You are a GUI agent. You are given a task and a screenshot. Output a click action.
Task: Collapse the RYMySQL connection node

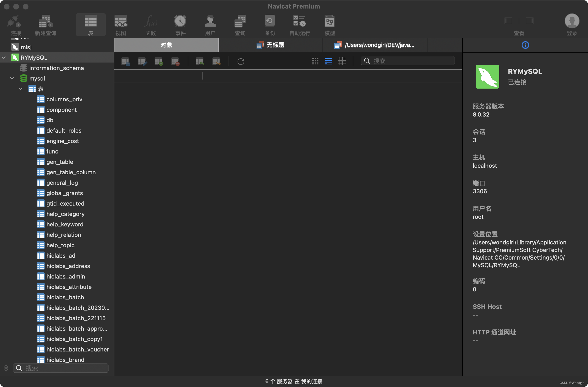4,58
